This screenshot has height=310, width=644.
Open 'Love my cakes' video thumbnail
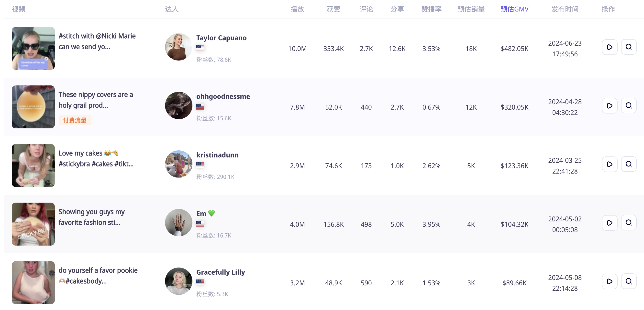click(33, 165)
